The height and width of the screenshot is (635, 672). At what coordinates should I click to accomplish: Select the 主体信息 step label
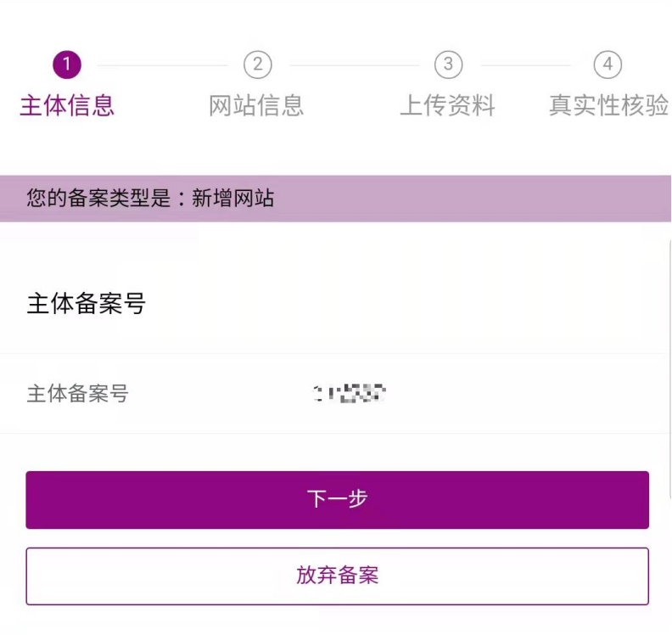pos(67,106)
